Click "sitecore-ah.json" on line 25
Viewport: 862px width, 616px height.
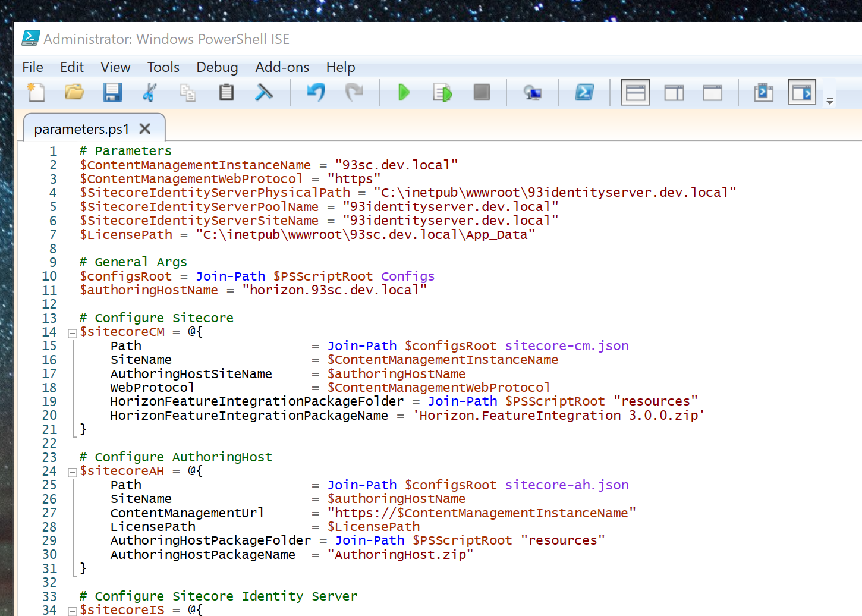[567, 485]
